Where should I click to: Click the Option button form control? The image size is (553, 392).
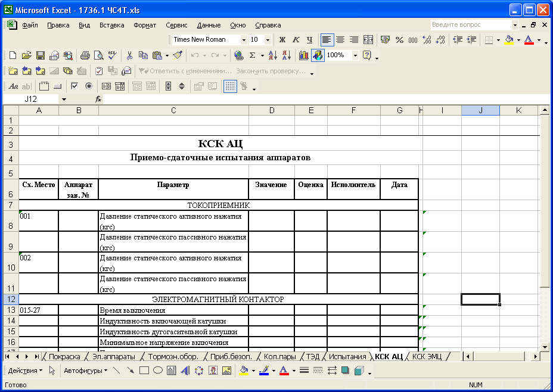click(x=89, y=86)
